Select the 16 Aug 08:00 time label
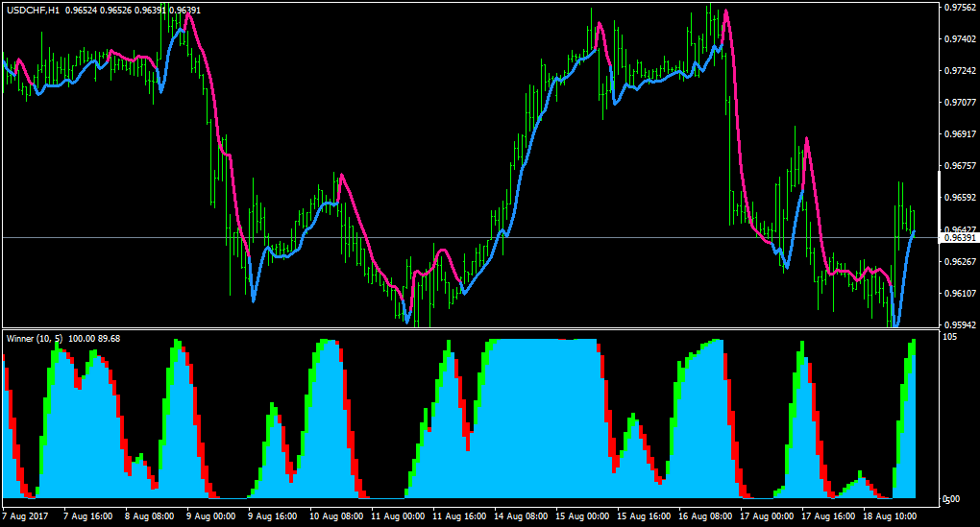This screenshot has width=980, height=527. (x=703, y=515)
